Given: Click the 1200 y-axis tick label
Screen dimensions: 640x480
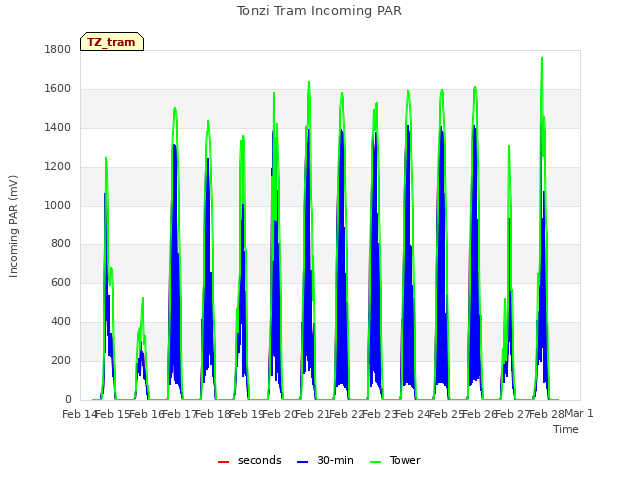Looking at the screenshot, I should [x=58, y=167].
